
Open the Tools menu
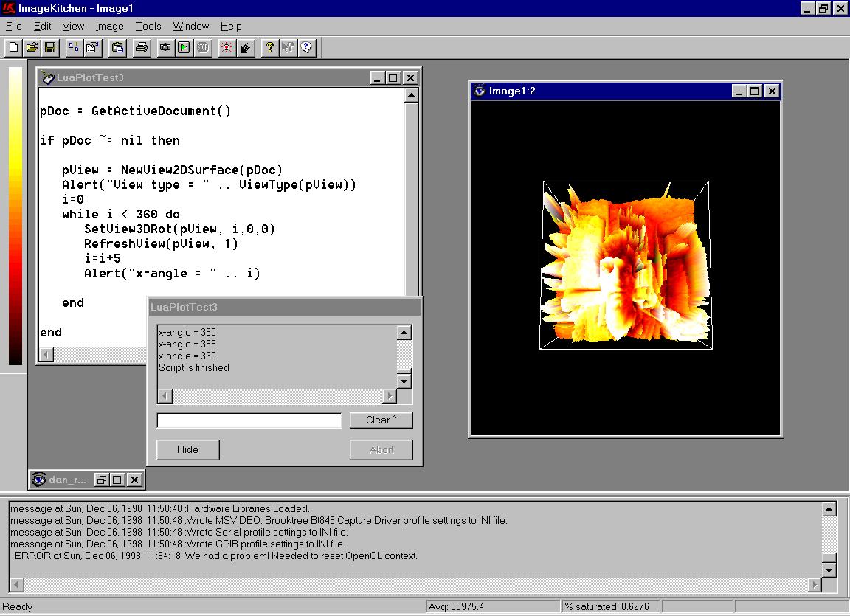point(148,26)
